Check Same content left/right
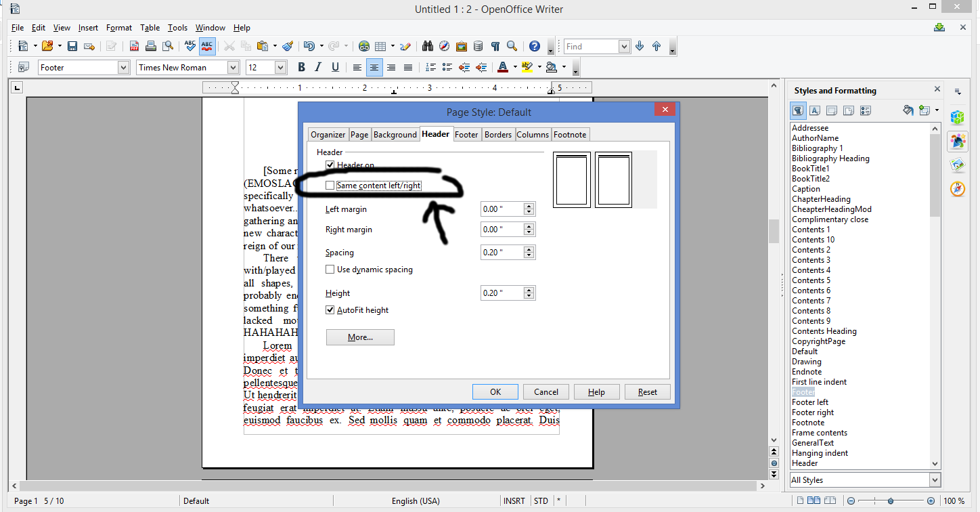The image size is (980, 512). 330,185
